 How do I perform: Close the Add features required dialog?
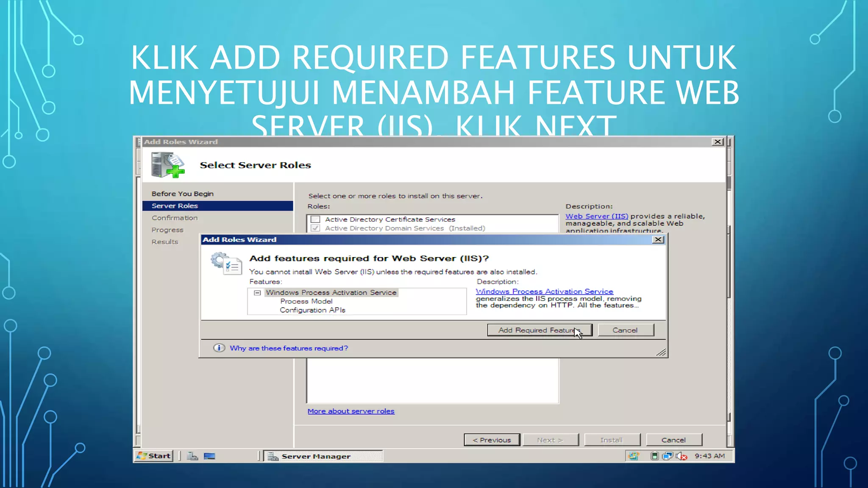point(658,239)
